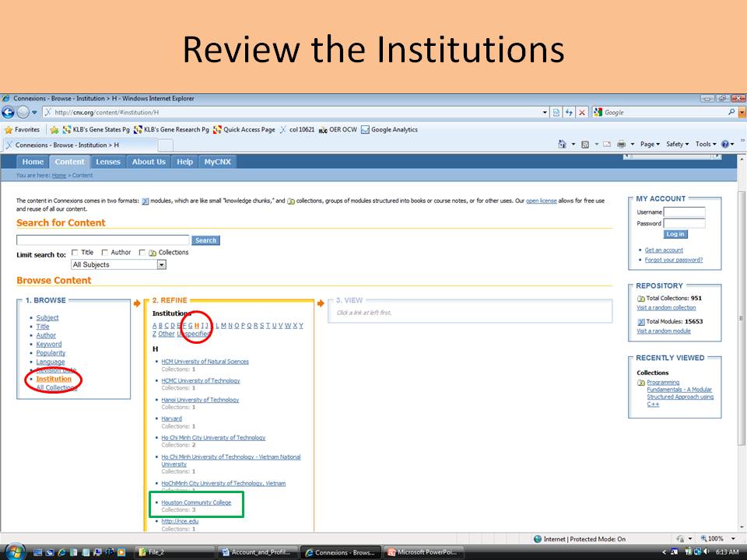
Task: Click the IE Back button
Action: (8, 112)
